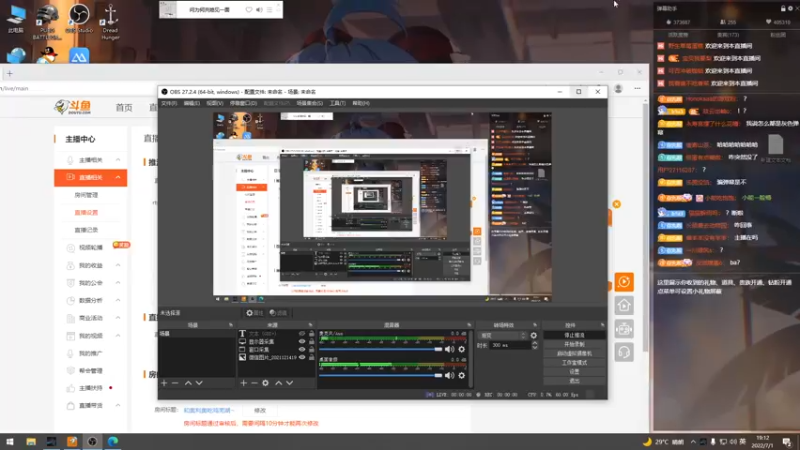Click microphone mixer volume slider

coord(381,349)
